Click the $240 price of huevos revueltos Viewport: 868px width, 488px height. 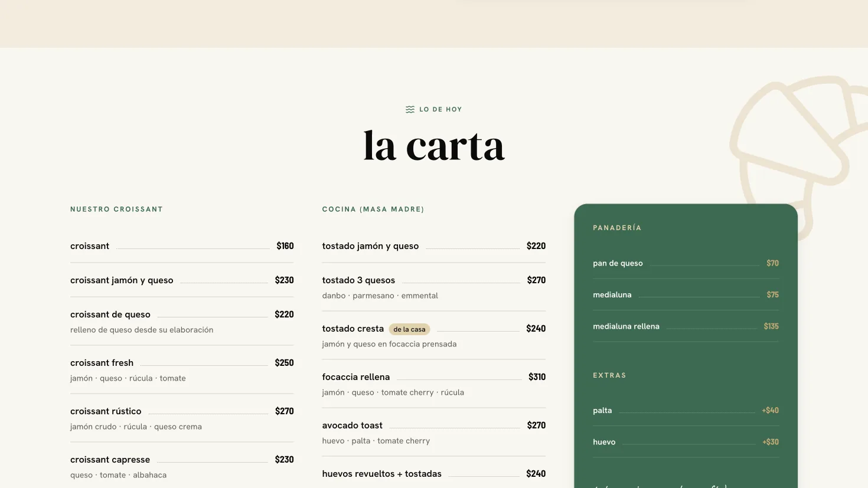tap(536, 474)
